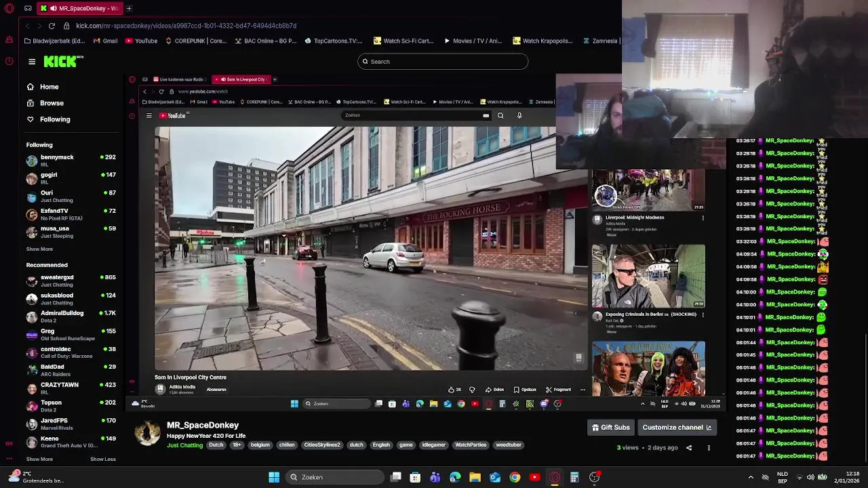Click the Customize channel button
Image resolution: width=868 pixels, height=488 pixels.
pos(677,428)
